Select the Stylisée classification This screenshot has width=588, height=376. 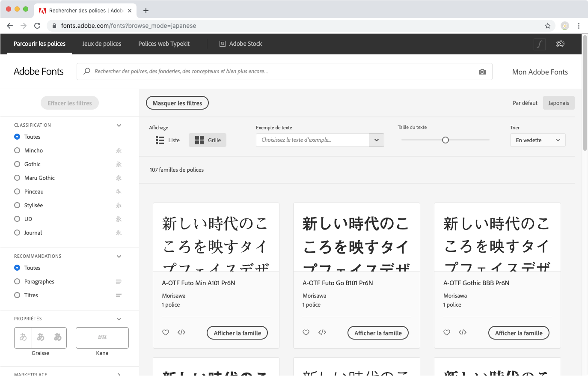coord(17,205)
